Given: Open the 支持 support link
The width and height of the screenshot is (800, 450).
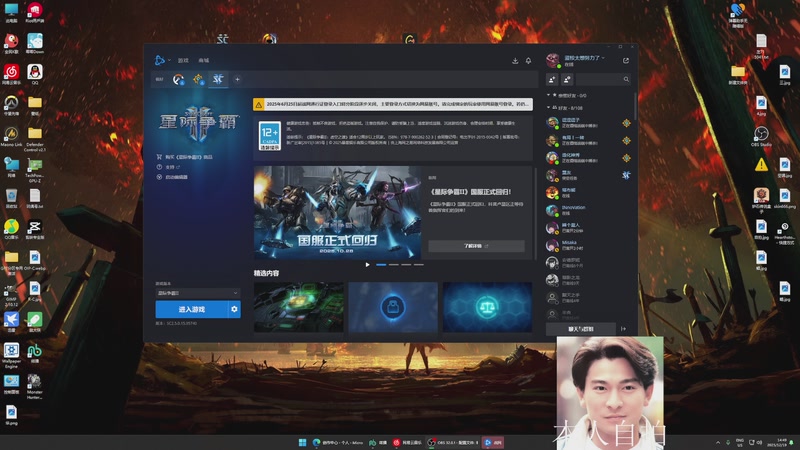Looking at the screenshot, I should [168, 167].
